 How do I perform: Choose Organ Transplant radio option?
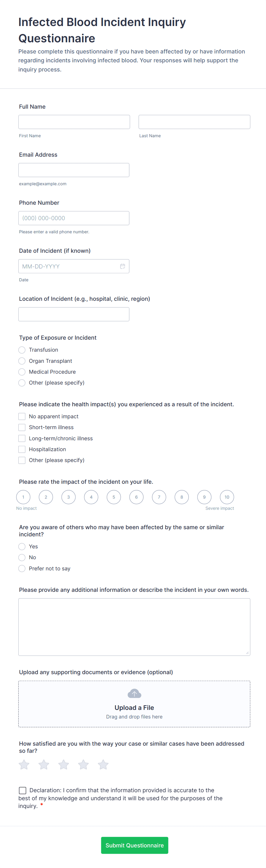click(x=22, y=361)
